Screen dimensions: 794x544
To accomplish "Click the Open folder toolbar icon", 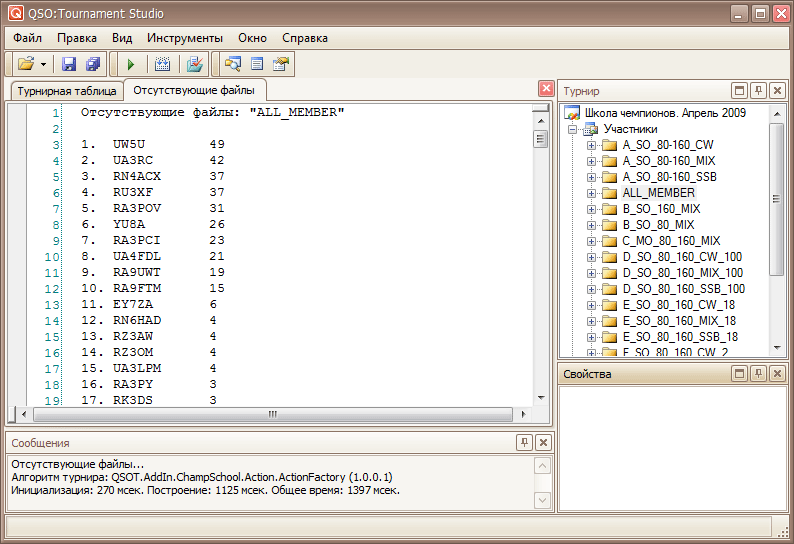I will 26,64.
